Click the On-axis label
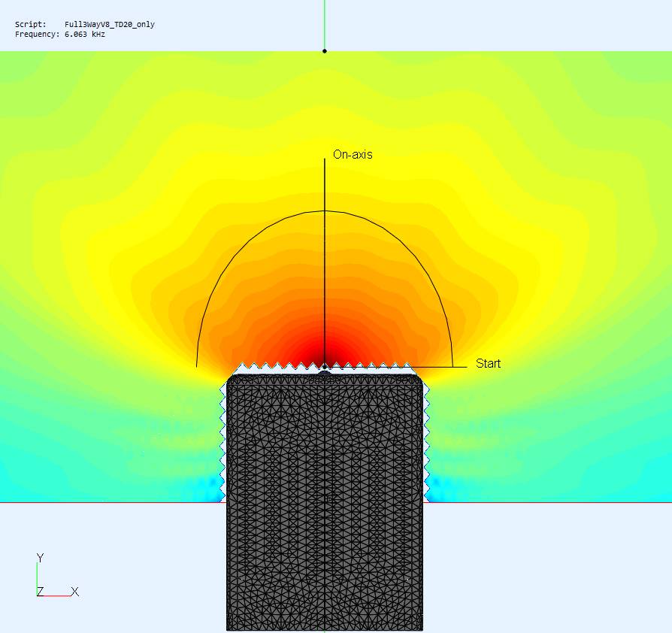Image resolution: width=672 pixels, height=633 pixels. [353, 154]
